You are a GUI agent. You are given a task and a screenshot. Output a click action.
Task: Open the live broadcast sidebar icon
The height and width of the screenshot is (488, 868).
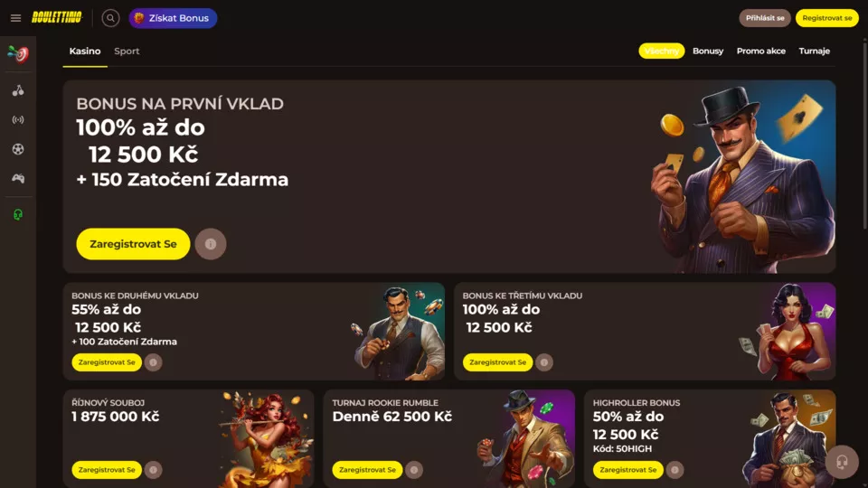[x=18, y=119]
